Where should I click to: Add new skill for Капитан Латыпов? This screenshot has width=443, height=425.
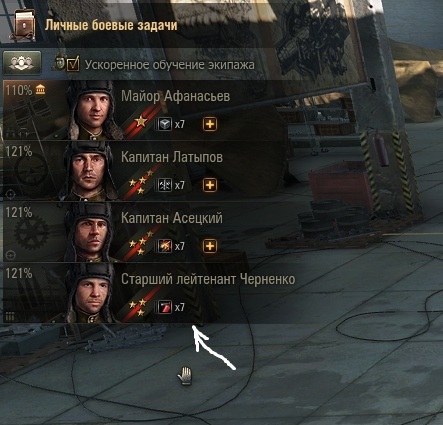pyautogui.click(x=210, y=185)
